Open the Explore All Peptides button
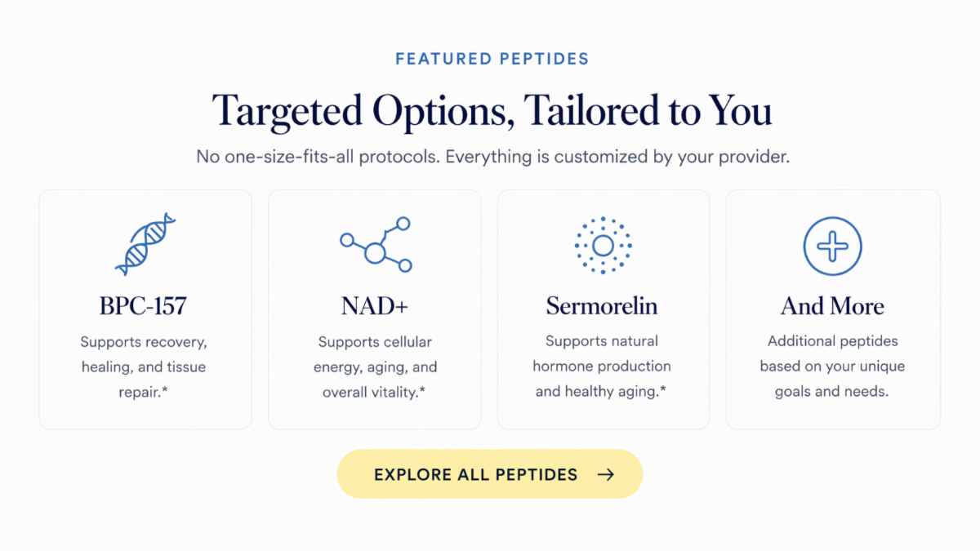The image size is (980, 551). pos(490,474)
